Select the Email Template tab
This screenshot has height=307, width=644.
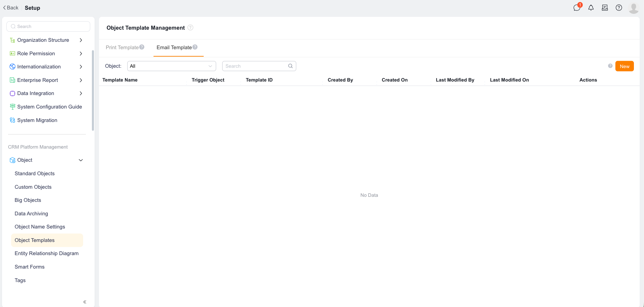(x=174, y=48)
